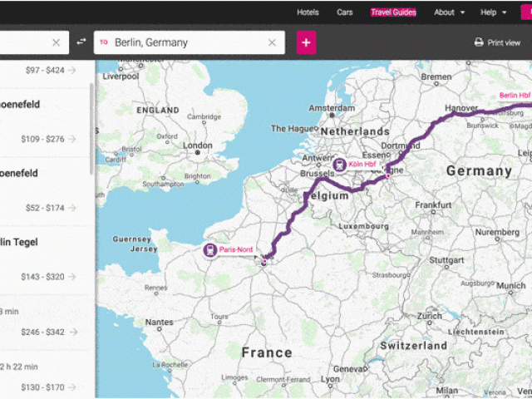
Task: Expand the $109 - $276 route option
Action: (72, 139)
